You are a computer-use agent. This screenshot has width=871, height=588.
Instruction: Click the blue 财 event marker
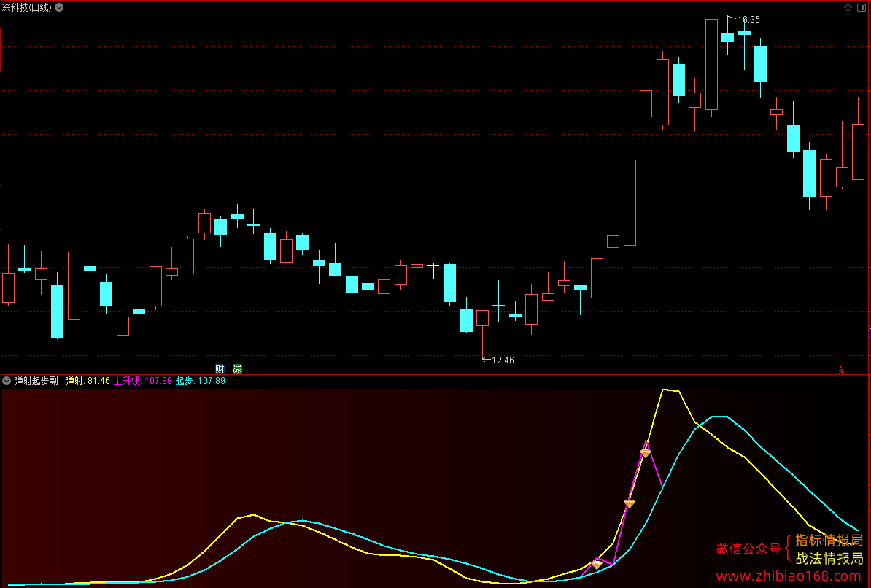click(x=220, y=368)
